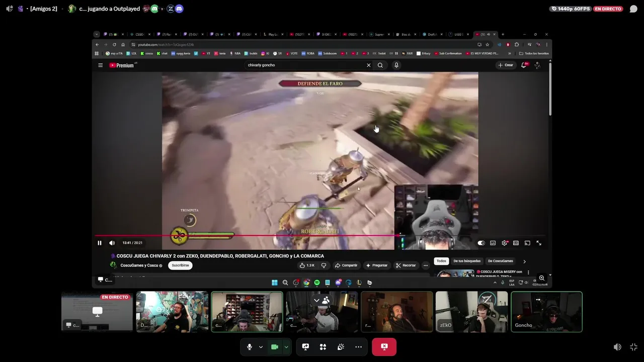Image resolution: width=644 pixels, height=362 pixels.
Task: Pause the YouTube video
Action: pyautogui.click(x=100, y=243)
